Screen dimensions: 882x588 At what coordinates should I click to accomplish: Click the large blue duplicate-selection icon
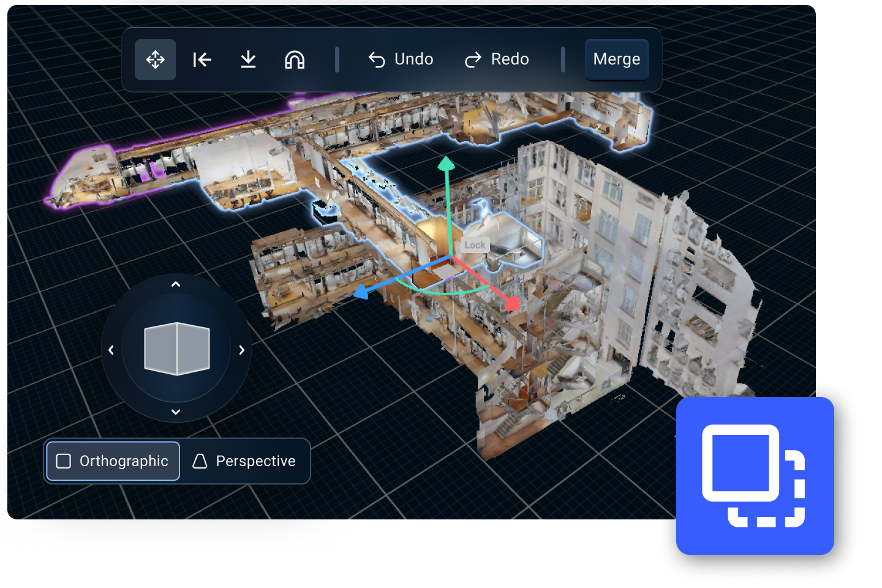click(755, 476)
